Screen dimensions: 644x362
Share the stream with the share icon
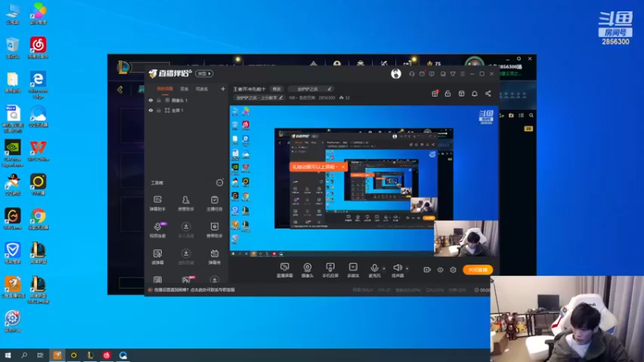[x=488, y=93]
